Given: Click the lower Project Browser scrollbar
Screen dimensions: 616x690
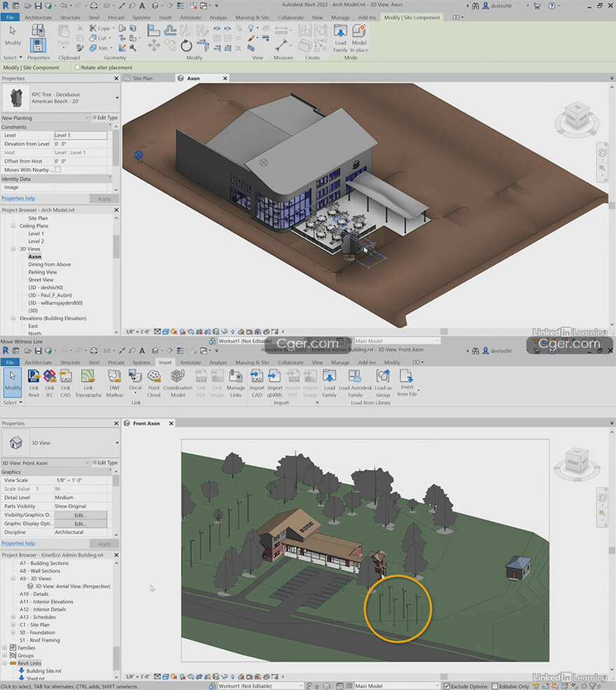Looking at the screenshot, I should point(116,658).
